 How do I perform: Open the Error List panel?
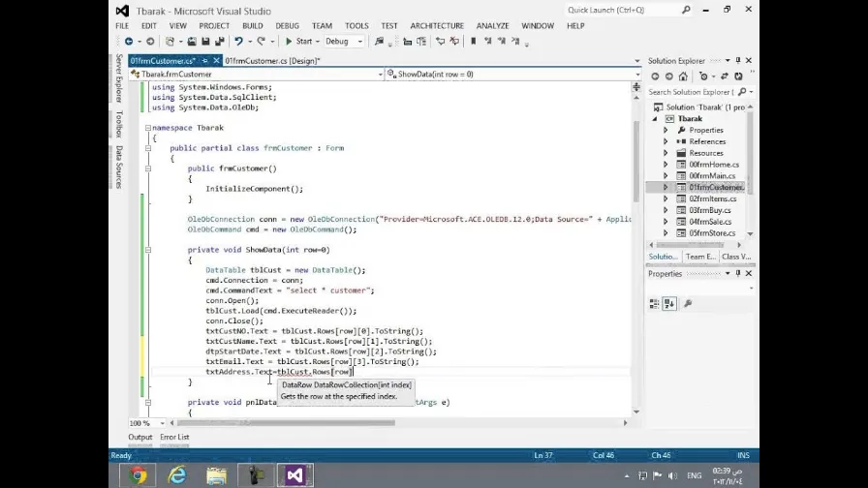click(174, 437)
